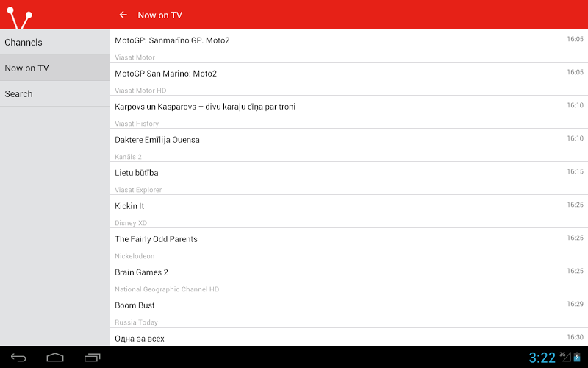The image size is (588, 368).
Task: Tap the battery status icon
Action: tap(577, 357)
